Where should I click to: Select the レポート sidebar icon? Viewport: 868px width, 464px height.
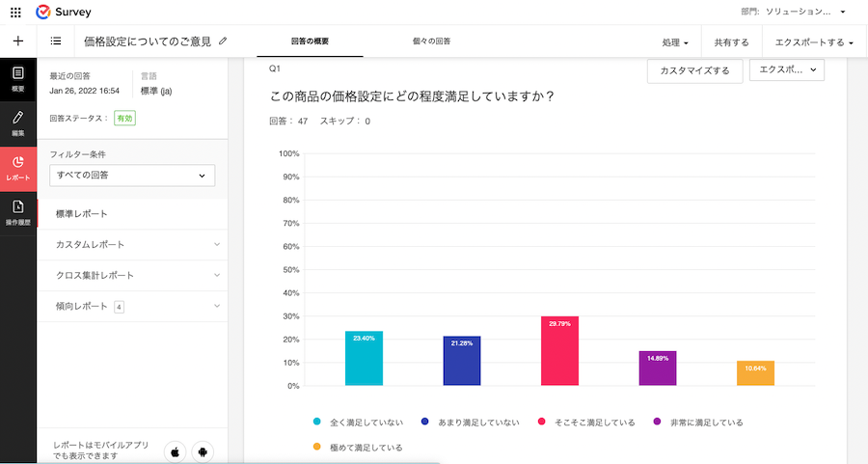coord(18,168)
